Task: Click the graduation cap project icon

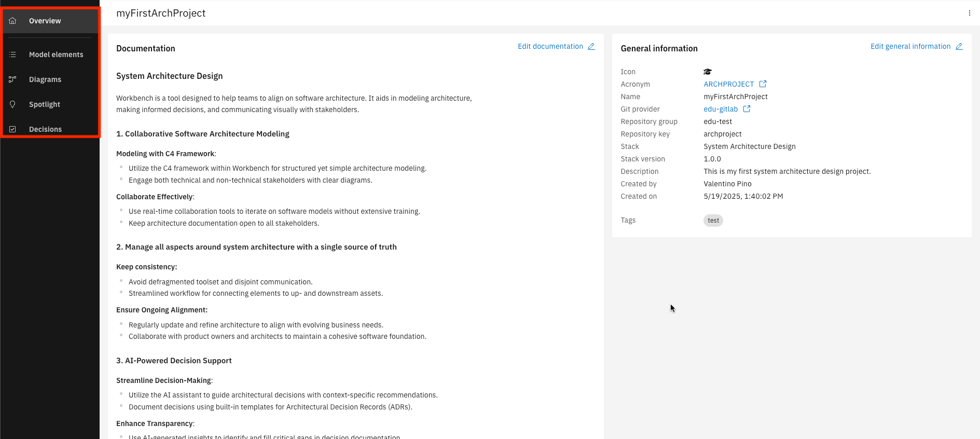Action: [708, 72]
